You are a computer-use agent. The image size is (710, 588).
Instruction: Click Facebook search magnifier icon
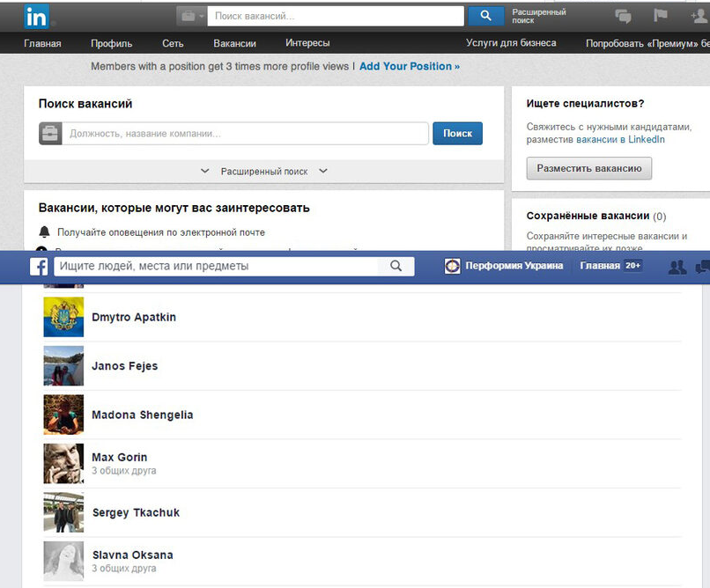(396, 266)
